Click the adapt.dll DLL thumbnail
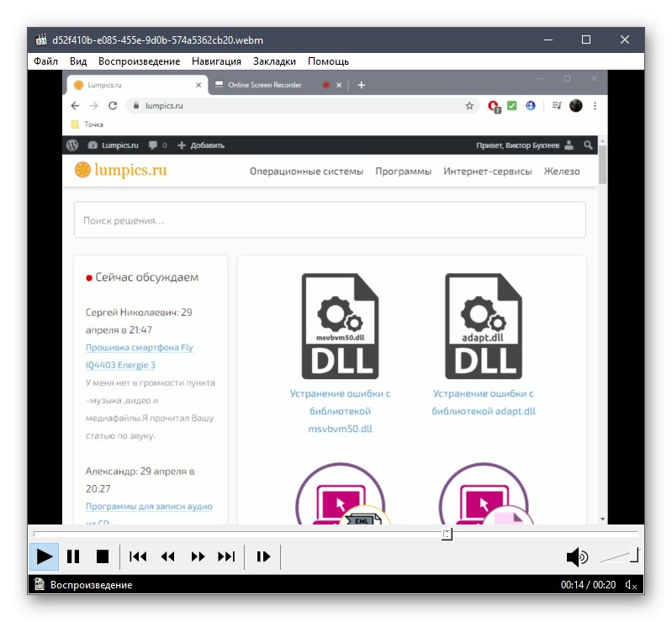Viewport: 672px width, 622px height. (483, 326)
